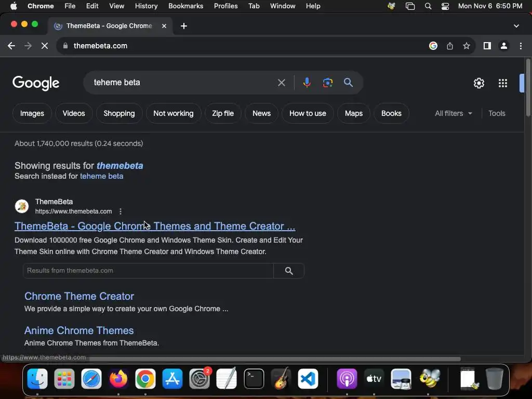Screen dimensions: 532x399
Task: Filter results by Videos
Action: [x=74, y=113]
